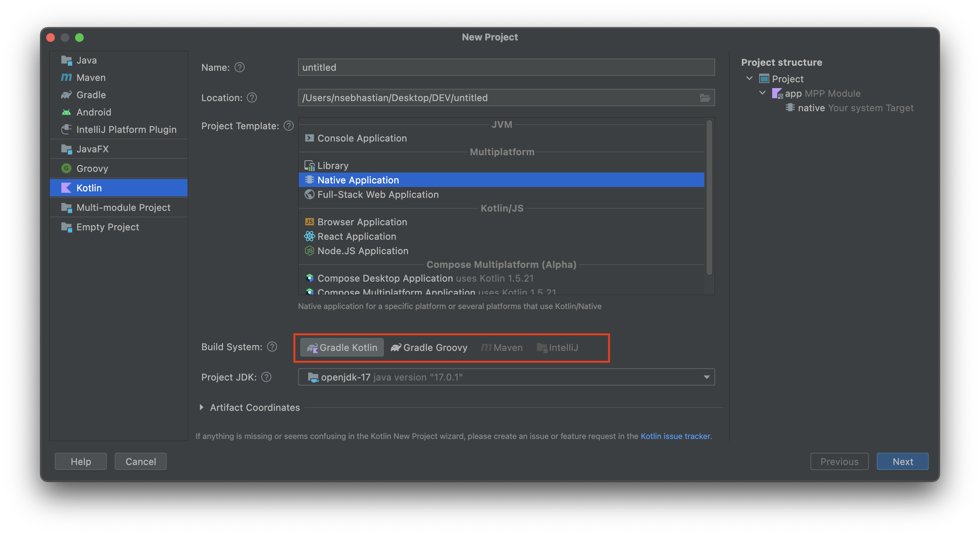Select the Groovy project type
The height and width of the screenshot is (535, 980).
118,168
